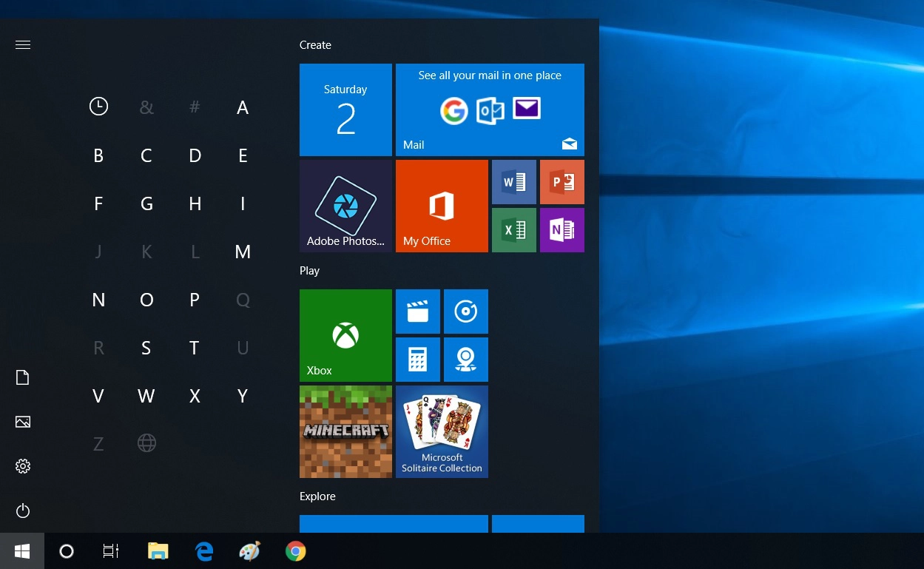Viewport: 924px width, 569px height.
Task: Open Settings from the gear icon
Action: point(23,466)
